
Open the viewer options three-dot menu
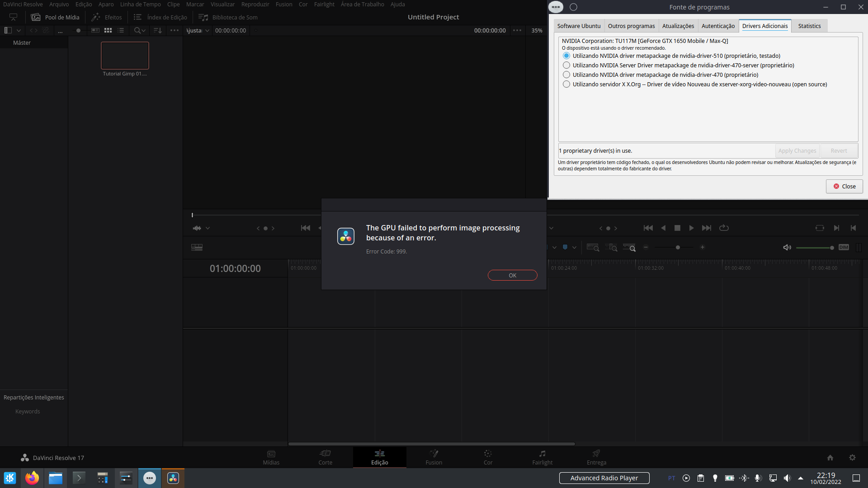(x=517, y=30)
